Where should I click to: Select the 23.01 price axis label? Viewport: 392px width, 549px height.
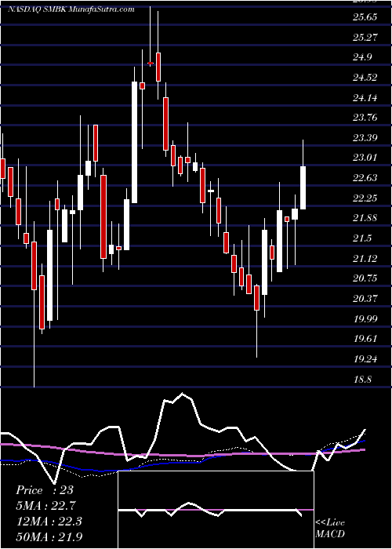[365, 158]
